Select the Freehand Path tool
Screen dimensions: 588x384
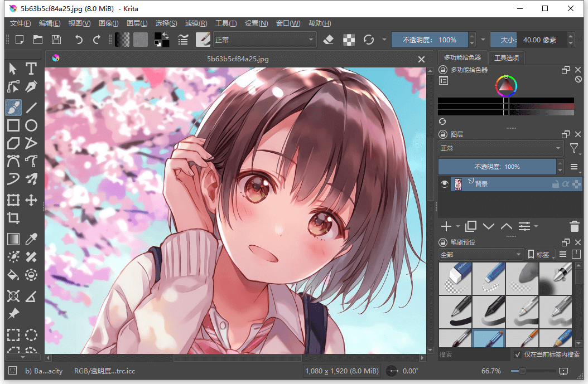31,162
